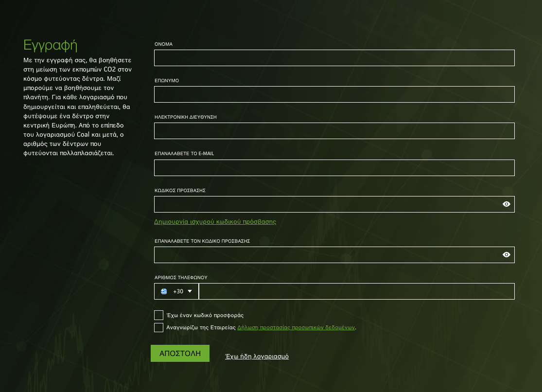Viewport: 542px width, 392px height.
Task: Focus the ΕΠΩΝΥΜΟ text field
Action: tap(334, 94)
